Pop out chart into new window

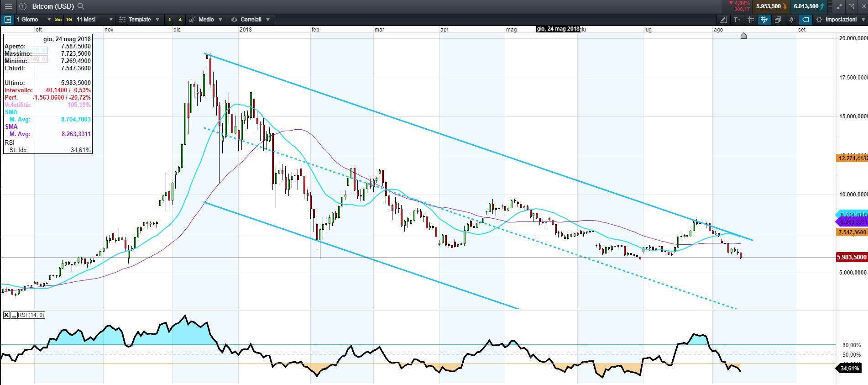tap(851, 6)
